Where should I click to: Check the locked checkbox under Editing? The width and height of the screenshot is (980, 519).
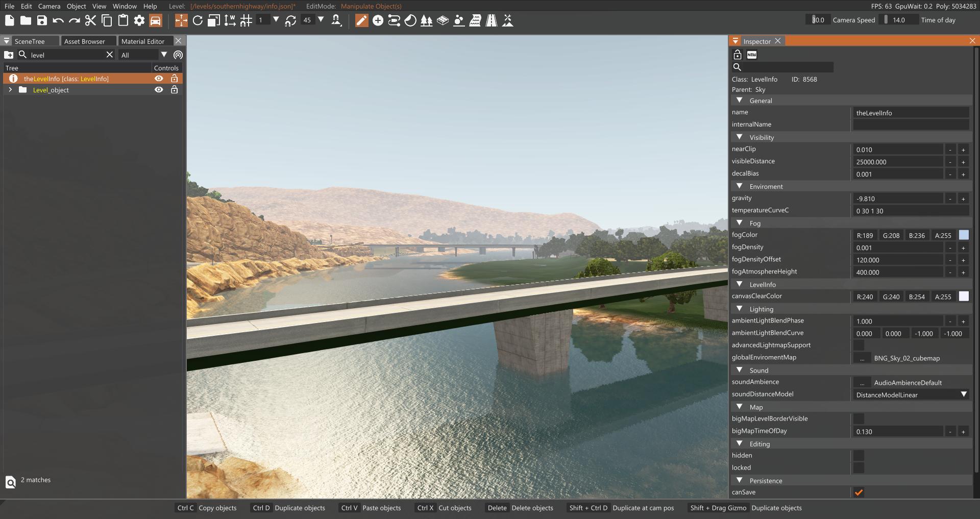pyautogui.click(x=859, y=468)
